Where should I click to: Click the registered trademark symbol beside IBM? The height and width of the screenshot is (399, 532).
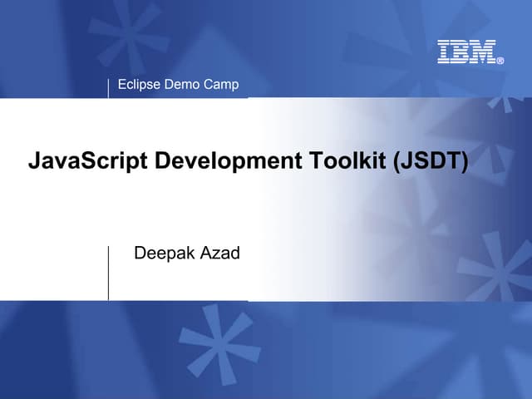pos(500,60)
